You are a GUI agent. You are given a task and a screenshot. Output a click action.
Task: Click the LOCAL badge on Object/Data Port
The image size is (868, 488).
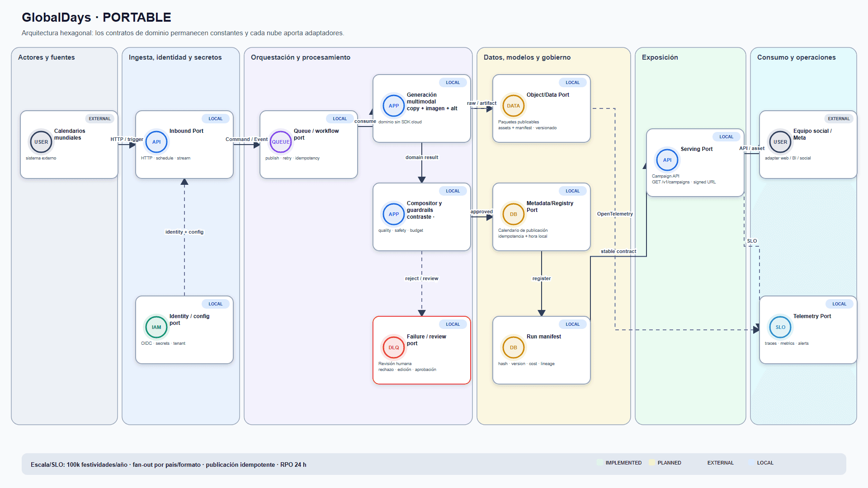[573, 83]
